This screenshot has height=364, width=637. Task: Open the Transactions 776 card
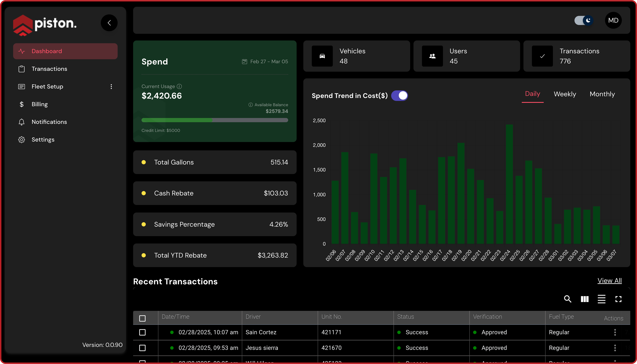[576, 56]
